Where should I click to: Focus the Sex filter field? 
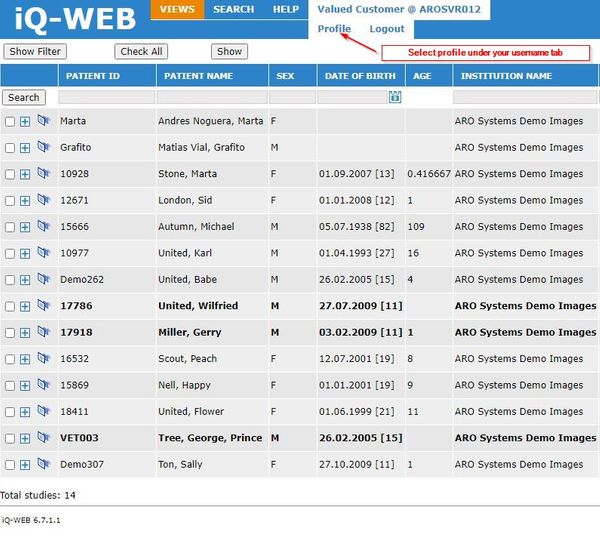[292, 97]
